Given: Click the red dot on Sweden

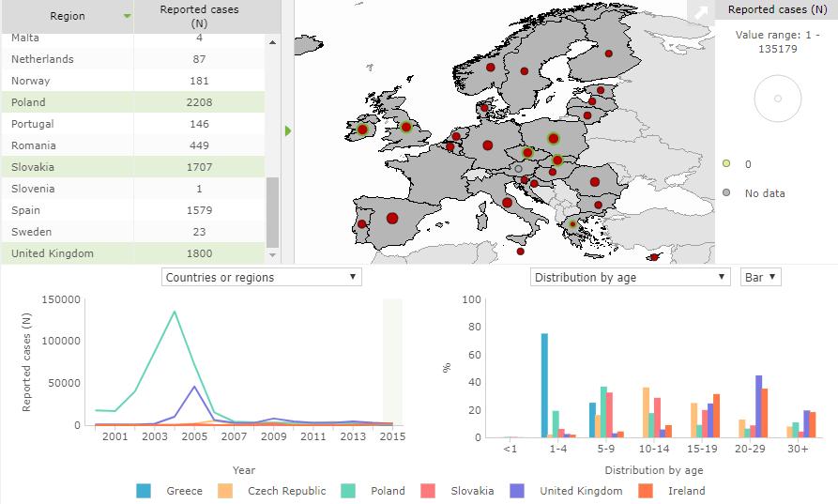Looking at the screenshot, I should pyautogui.click(x=525, y=71).
